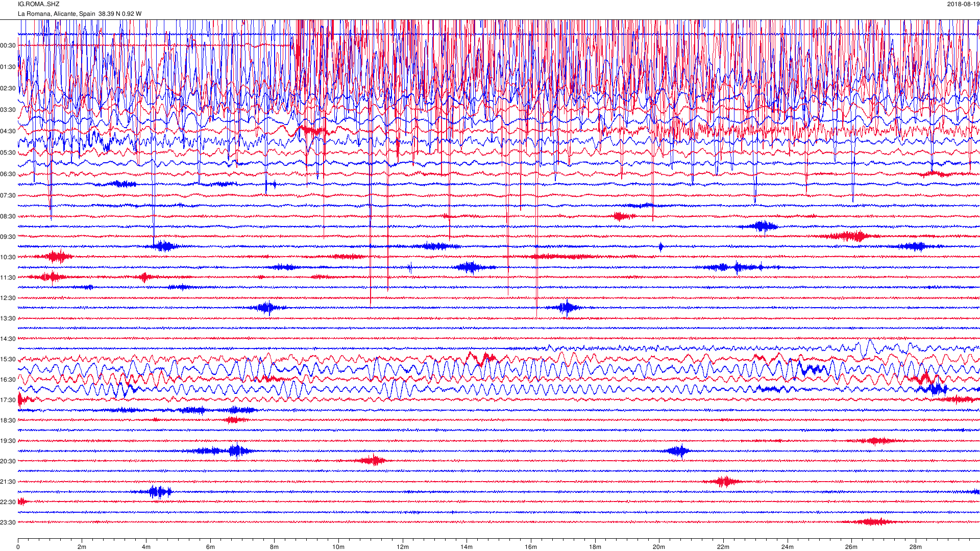Click the station code IG.ROMA..SHZ
The height and width of the screenshot is (551, 980).
[38, 4]
